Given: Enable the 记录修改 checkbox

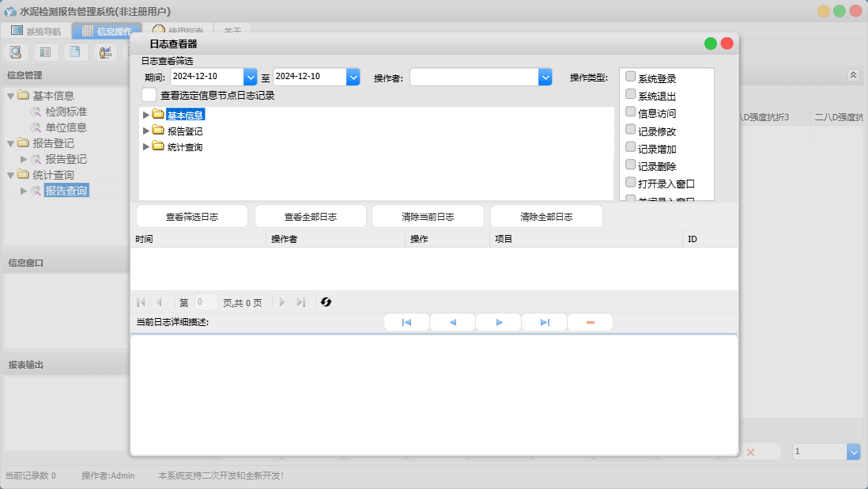Looking at the screenshot, I should click(631, 130).
